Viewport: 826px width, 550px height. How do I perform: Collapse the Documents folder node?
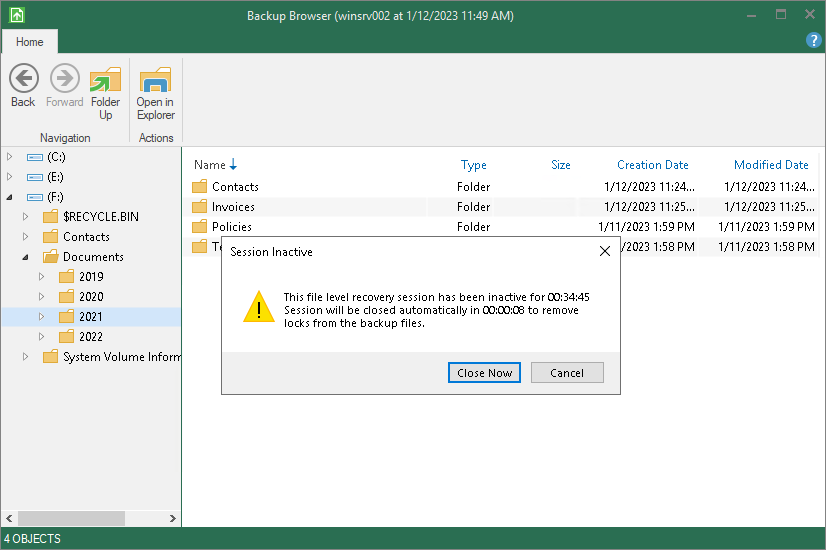click(27, 257)
